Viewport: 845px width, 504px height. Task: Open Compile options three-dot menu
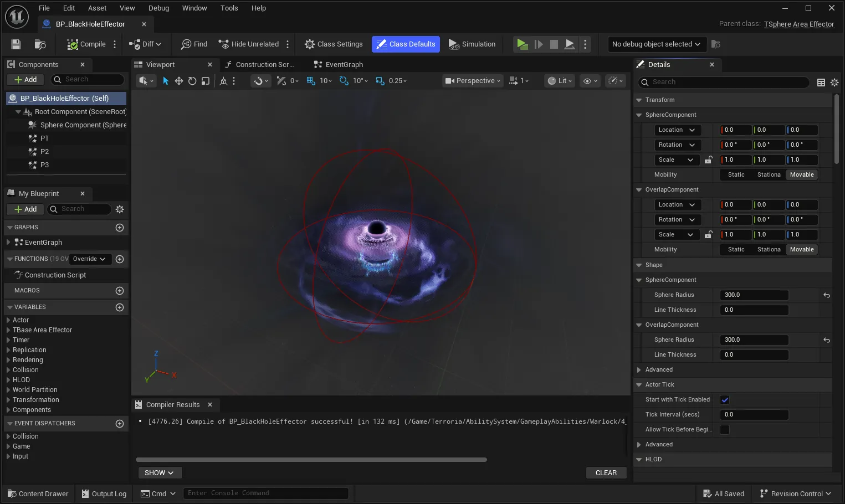115,44
